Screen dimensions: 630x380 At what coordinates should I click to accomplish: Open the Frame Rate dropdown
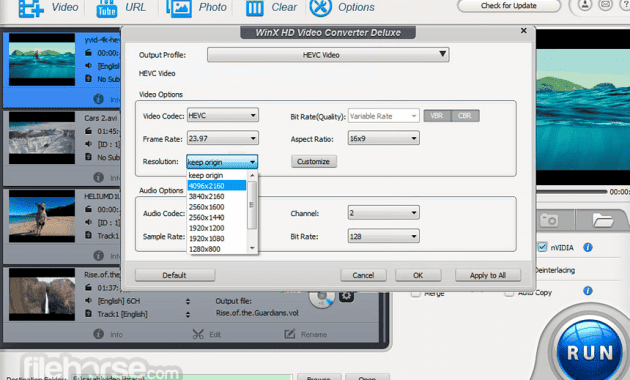pos(223,138)
